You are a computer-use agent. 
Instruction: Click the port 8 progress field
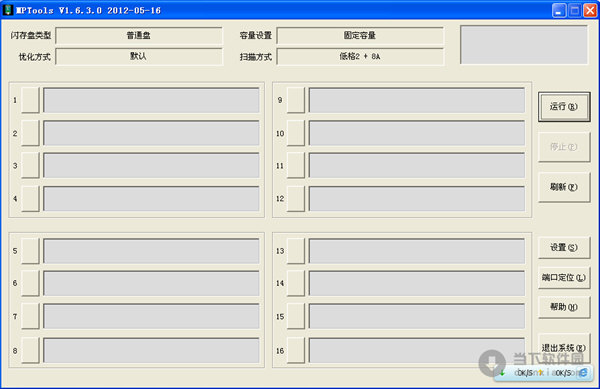coord(151,350)
